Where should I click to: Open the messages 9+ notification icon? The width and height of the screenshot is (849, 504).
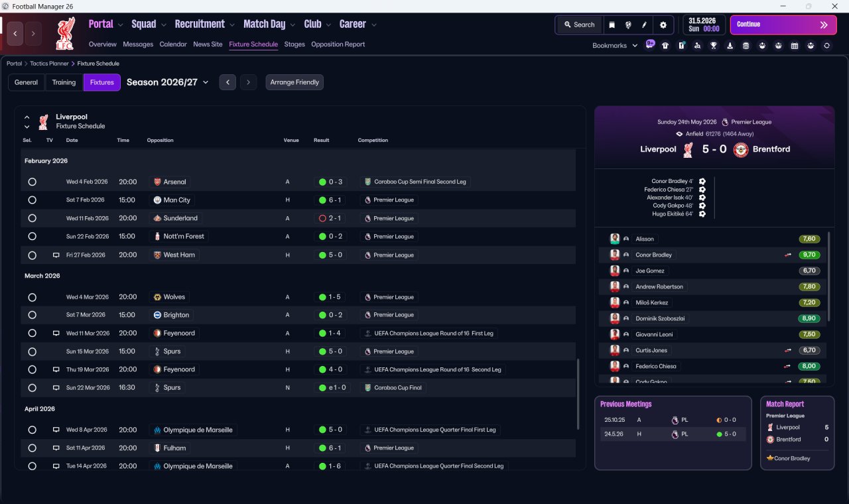pos(649,45)
